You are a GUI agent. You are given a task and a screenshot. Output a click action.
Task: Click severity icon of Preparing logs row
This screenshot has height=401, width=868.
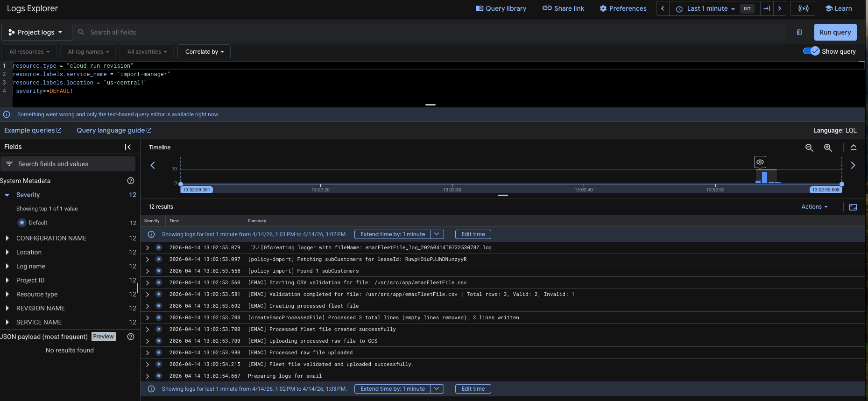(x=159, y=376)
